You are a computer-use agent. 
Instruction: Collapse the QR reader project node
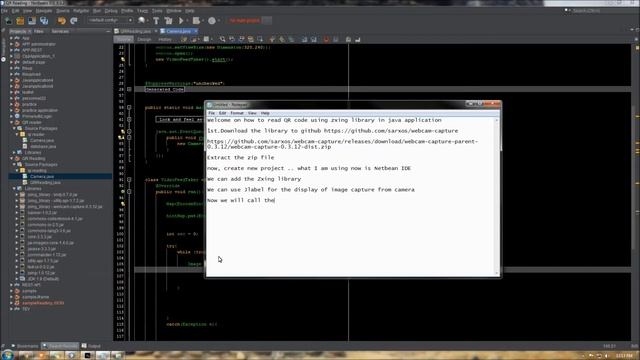pyautogui.click(x=11, y=122)
